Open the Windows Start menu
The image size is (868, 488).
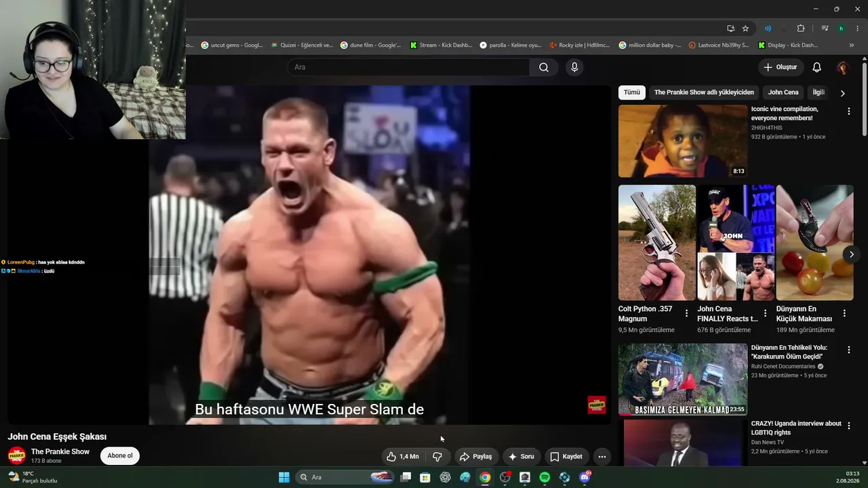(x=284, y=477)
